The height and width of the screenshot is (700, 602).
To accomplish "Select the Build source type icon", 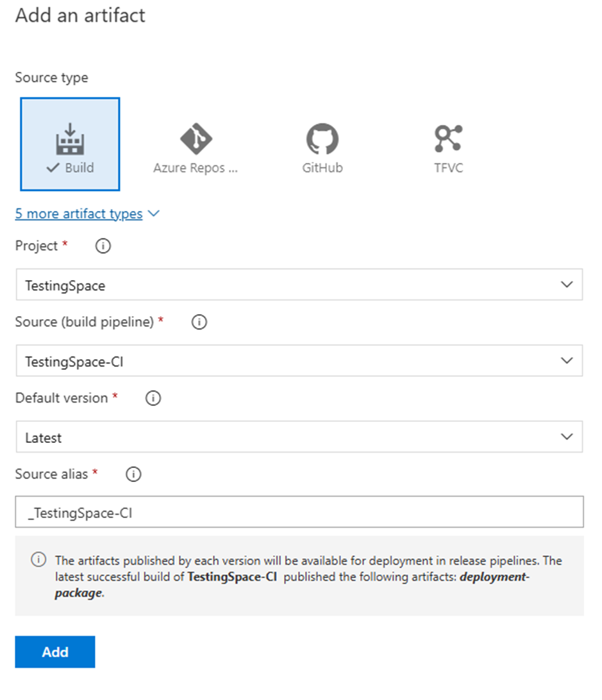I will [x=71, y=137].
